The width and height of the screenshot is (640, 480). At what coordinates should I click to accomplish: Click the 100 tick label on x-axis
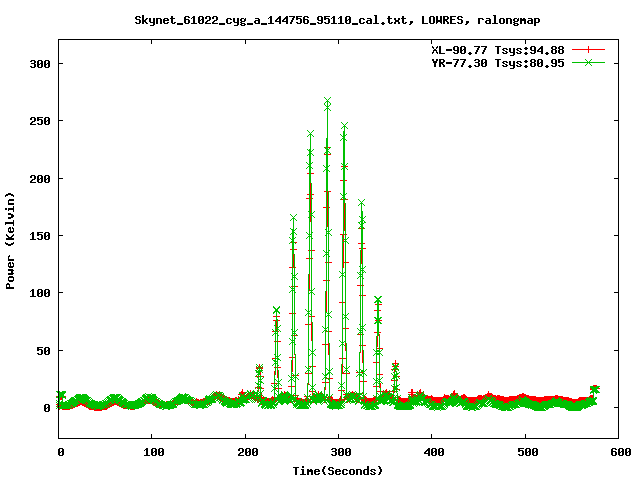point(153,453)
